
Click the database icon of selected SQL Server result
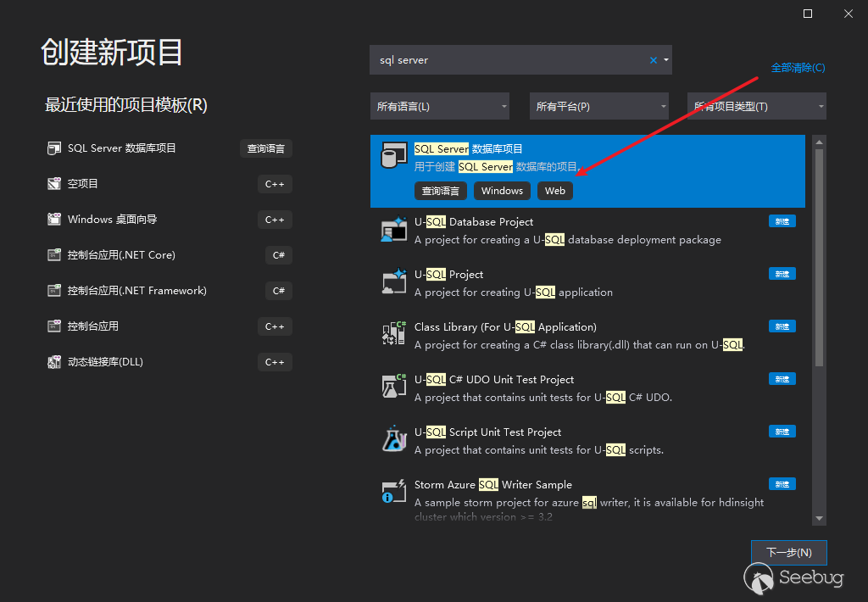(x=393, y=155)
